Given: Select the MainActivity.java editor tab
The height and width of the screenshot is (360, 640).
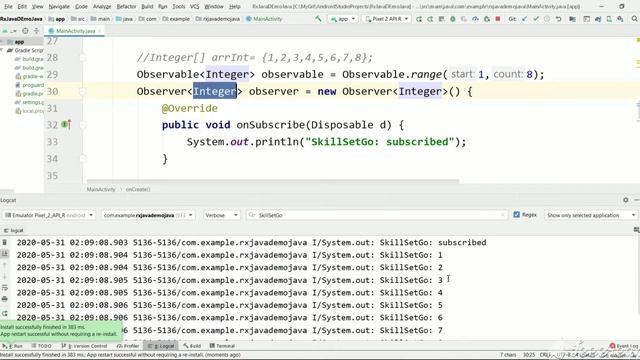Looking at the screenshot, I should click(73, 31).
